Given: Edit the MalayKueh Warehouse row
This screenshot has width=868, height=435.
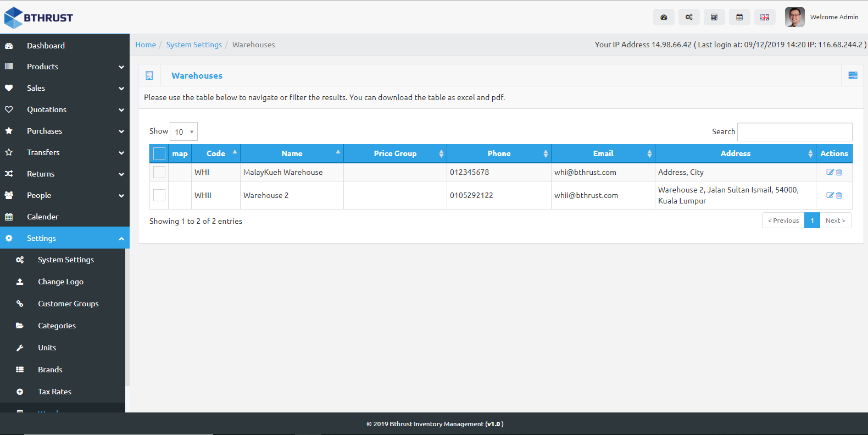Looking at the screenshot, I should pos(830,172).
